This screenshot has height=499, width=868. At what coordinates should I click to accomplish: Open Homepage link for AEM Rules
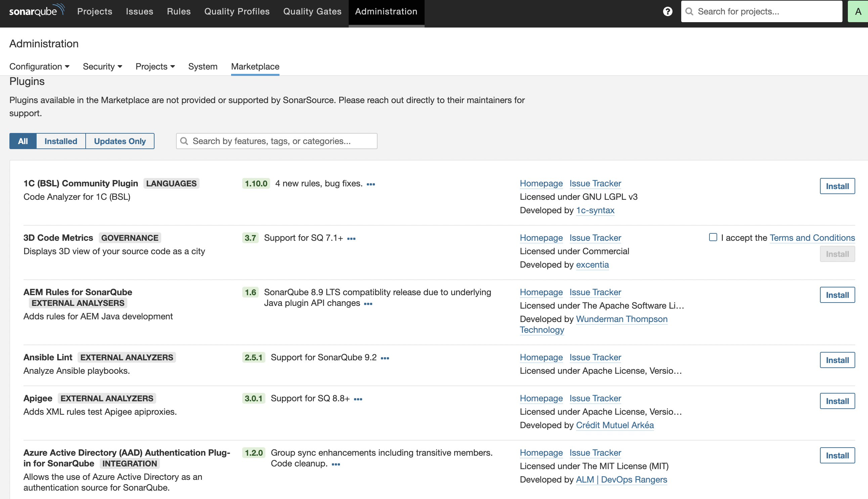pos(541,292)
